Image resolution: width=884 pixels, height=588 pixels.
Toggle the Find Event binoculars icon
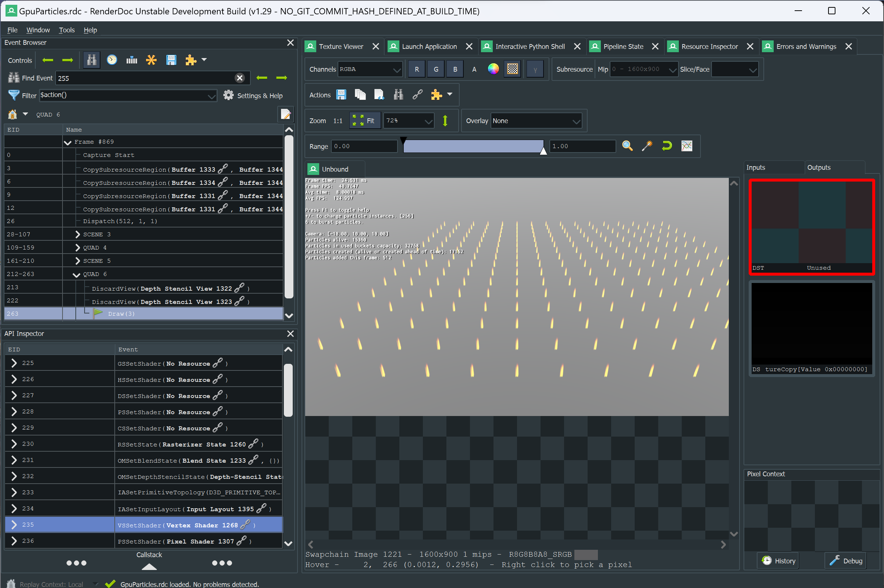(92, 60)
